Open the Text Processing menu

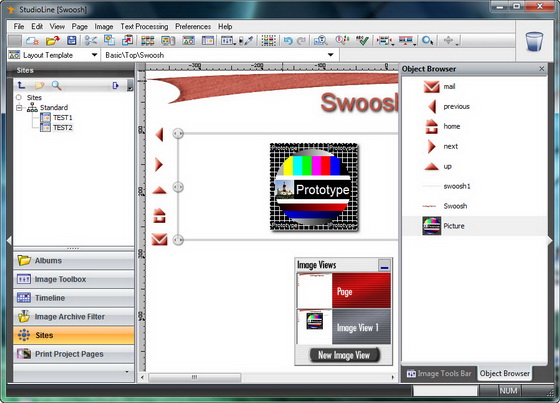[144, 26]
